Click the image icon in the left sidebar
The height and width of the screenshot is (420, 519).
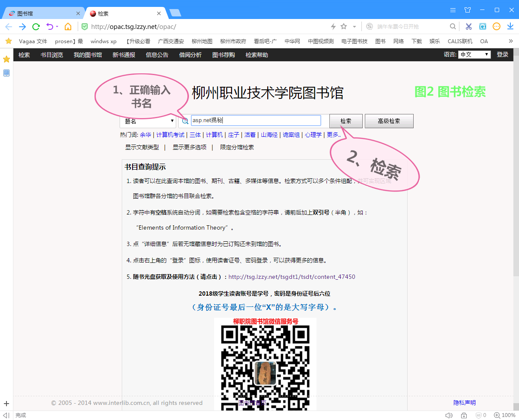coord(6,73)
